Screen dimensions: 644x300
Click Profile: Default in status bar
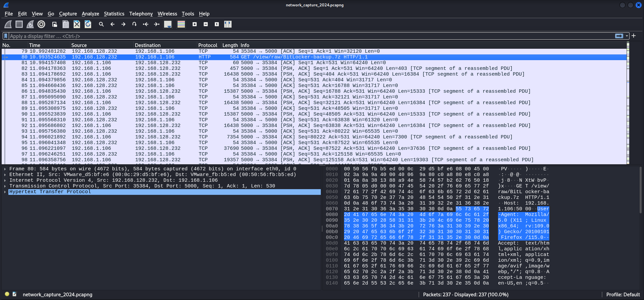point(623,295)
